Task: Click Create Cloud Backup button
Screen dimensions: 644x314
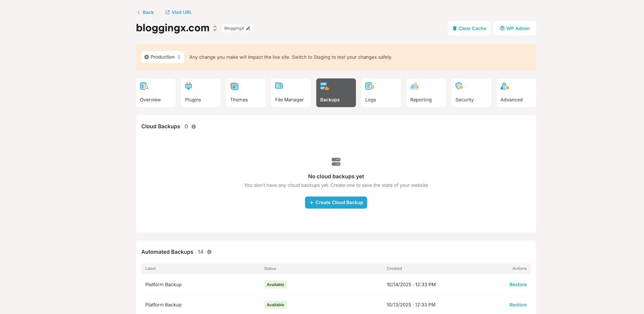Action: (336, 203)
